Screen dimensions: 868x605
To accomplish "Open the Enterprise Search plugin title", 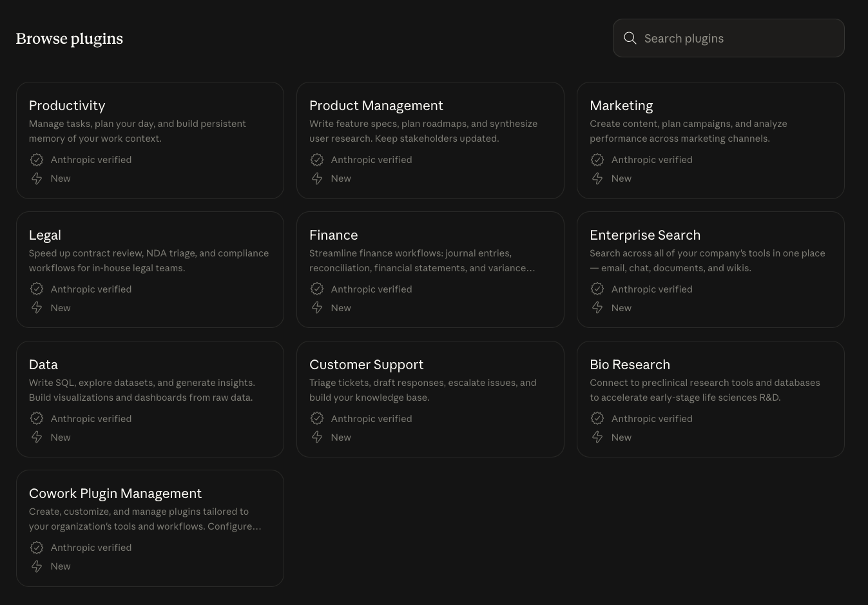I will point(644,235).
